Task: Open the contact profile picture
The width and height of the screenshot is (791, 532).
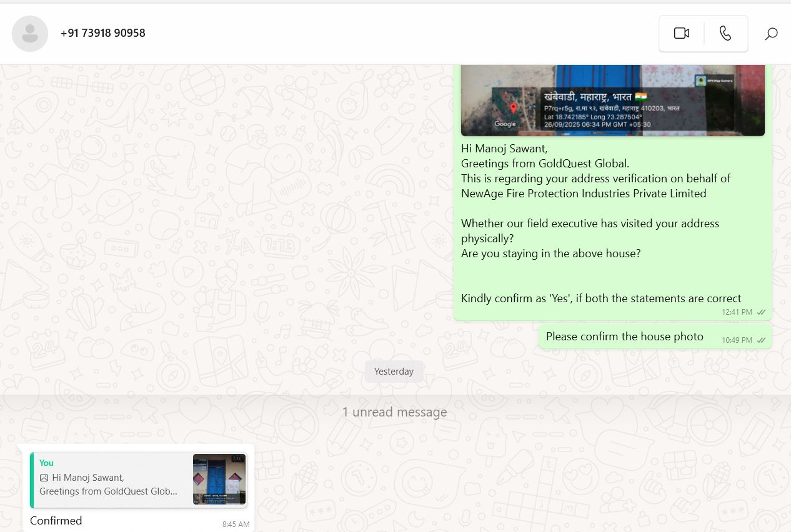Action: [30, 34]
